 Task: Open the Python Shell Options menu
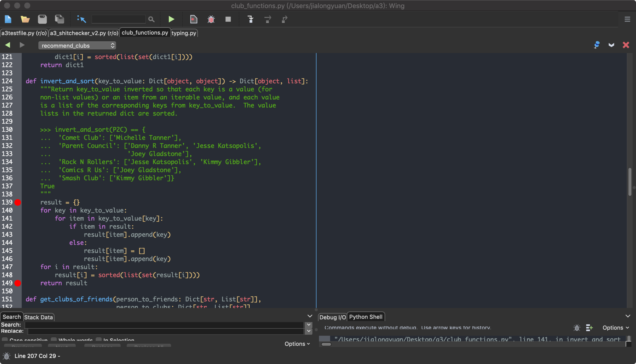pos(616,328)
